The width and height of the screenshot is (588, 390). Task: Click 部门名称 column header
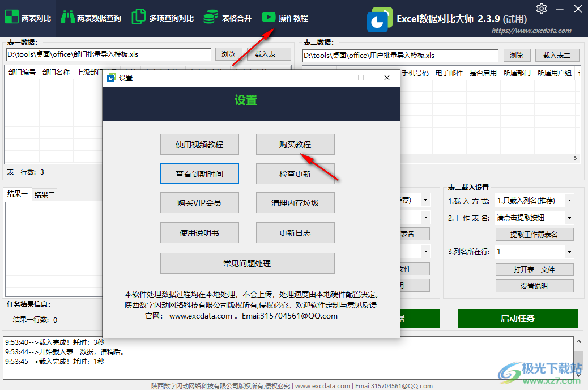(56, 73)
